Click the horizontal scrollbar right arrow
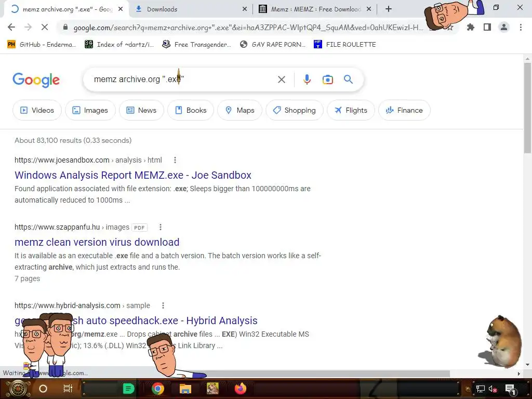This screenshot has width=532, height=399. point(519,374)
